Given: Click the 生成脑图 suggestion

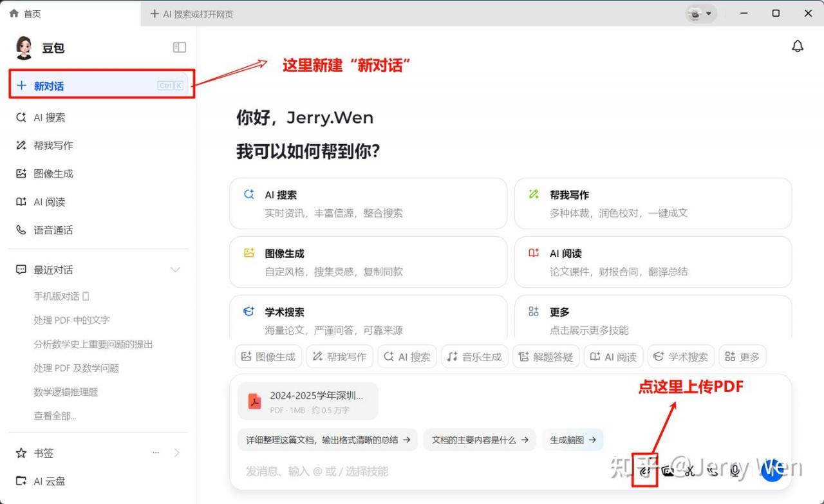Looking at the screenshot, I should pos(572,440).
